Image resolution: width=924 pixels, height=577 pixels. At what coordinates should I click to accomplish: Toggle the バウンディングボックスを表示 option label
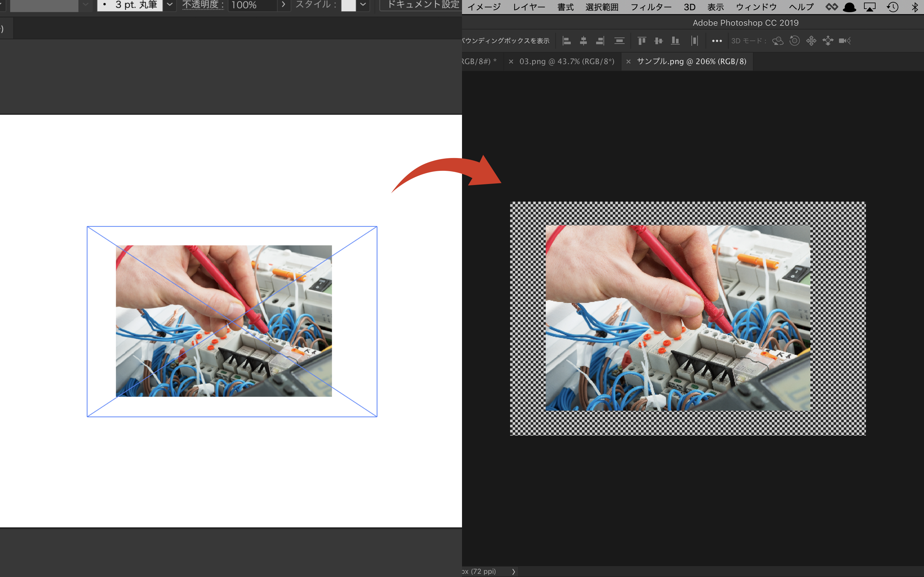pyautogui.click(x=506, y=41)
